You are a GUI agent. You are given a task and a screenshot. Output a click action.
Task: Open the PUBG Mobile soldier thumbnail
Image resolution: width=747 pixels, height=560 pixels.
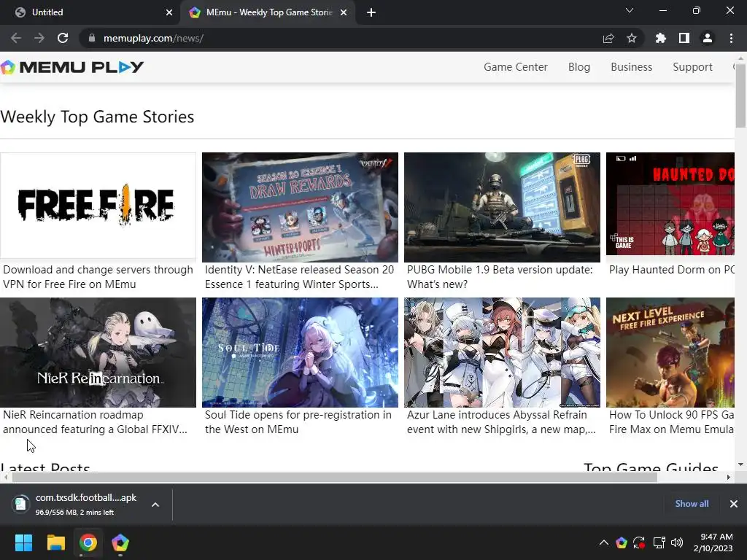[502, 207]
